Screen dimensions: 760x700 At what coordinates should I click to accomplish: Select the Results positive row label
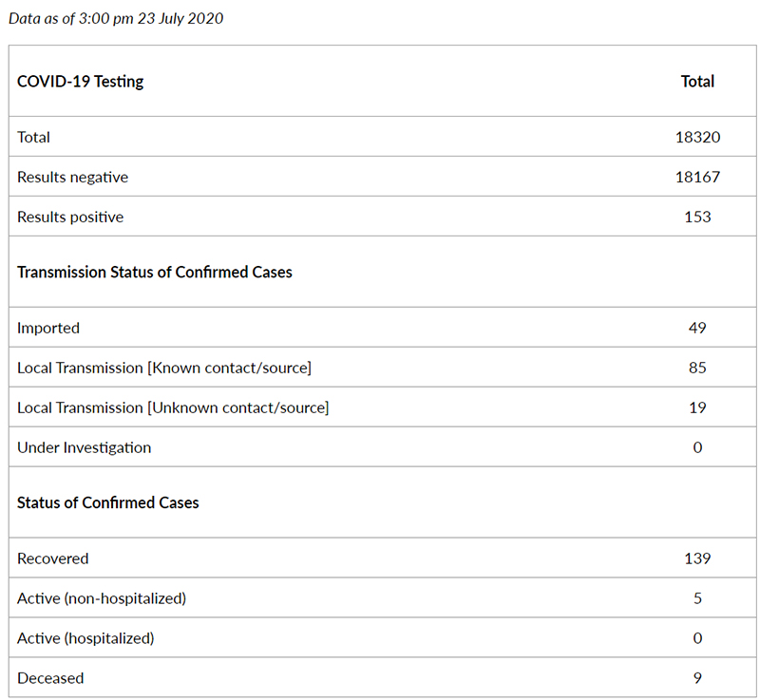click(x=70, y=217)
